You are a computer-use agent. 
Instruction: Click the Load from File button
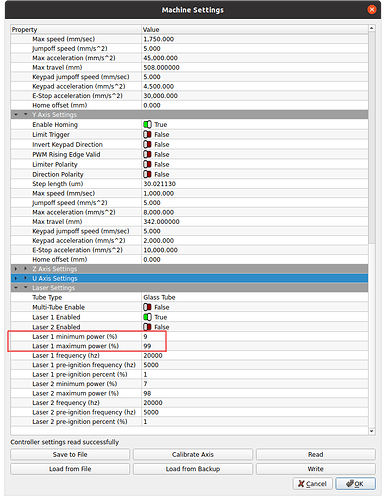[x=70, y=469]
